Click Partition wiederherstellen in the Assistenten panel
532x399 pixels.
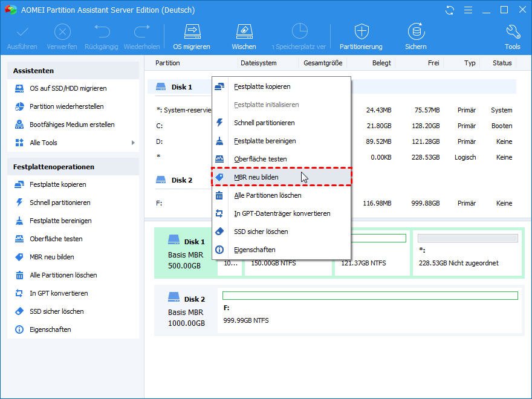pos(66,106)
